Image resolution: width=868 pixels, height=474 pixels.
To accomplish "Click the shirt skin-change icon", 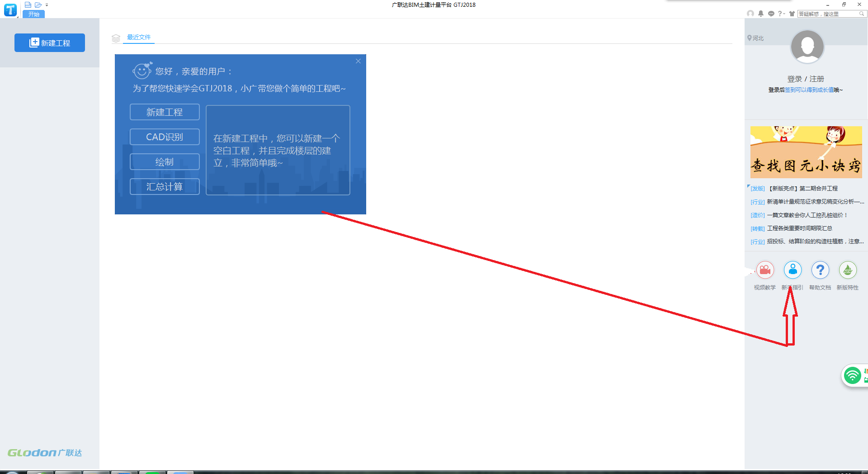I will 792,14.
